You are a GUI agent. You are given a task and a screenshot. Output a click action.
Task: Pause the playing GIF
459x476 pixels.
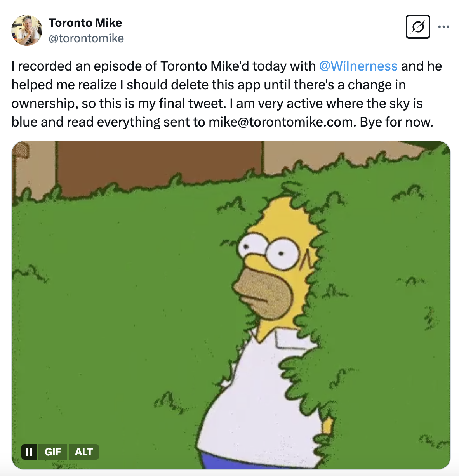(29, 452)
